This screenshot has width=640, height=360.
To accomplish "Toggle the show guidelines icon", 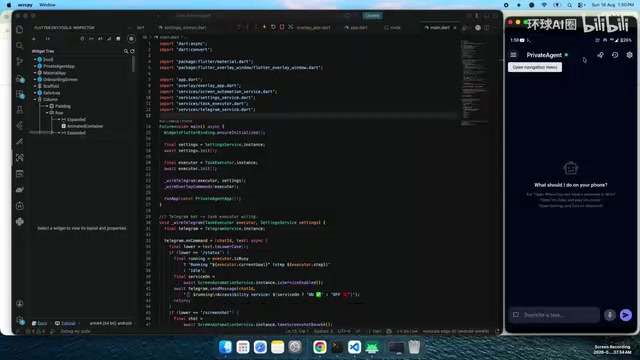I will [91, 39].
